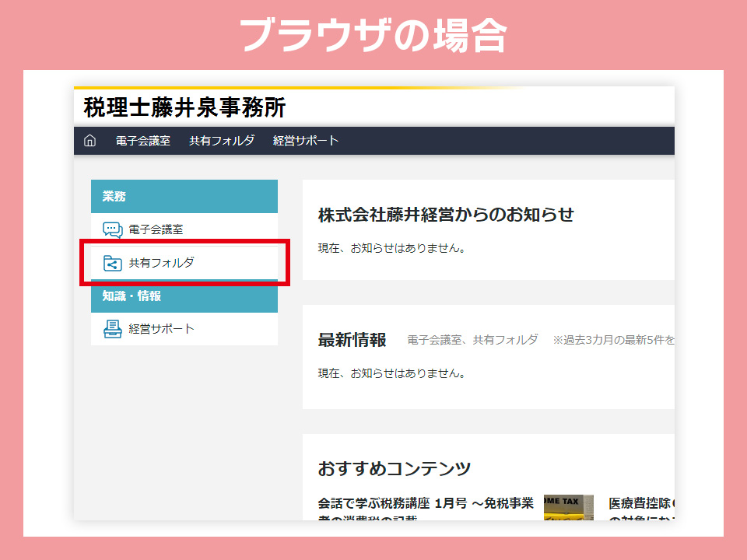Click the yellow TAX article thumbnail
This screenshot has height=560, width=747.
[568, 507]
